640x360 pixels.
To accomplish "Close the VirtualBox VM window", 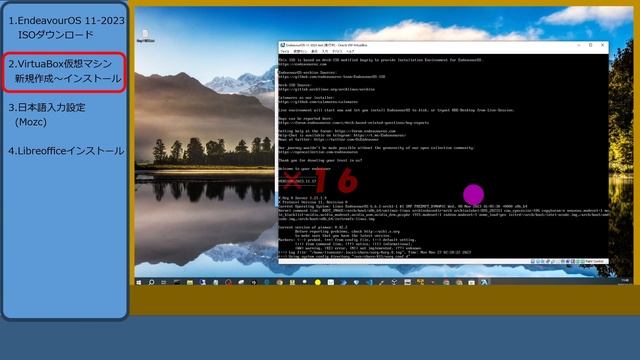I will [x=602, y=45].
